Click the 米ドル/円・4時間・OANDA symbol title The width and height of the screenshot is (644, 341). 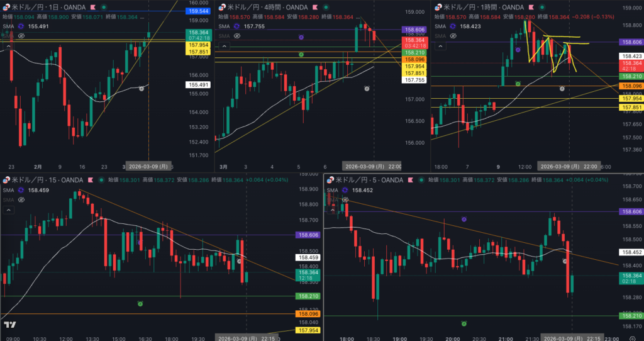267,7
